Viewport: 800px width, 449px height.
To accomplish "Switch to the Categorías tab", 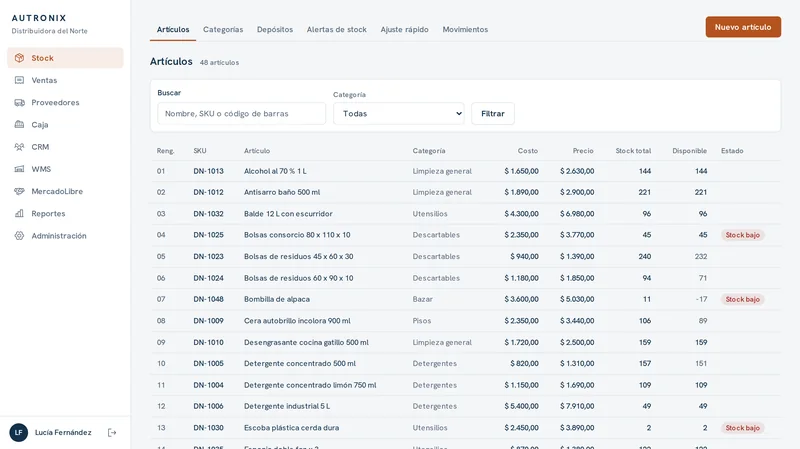I will tap(223, 30).
